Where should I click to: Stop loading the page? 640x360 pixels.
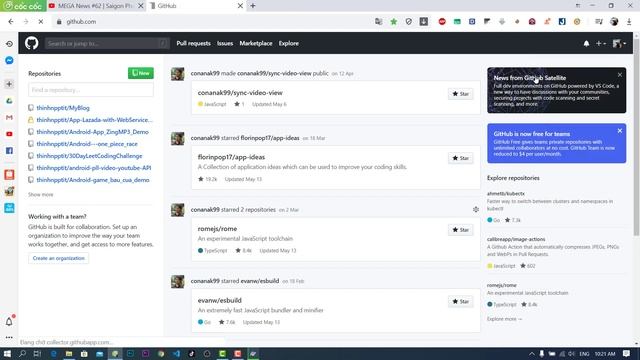(40, 22)
